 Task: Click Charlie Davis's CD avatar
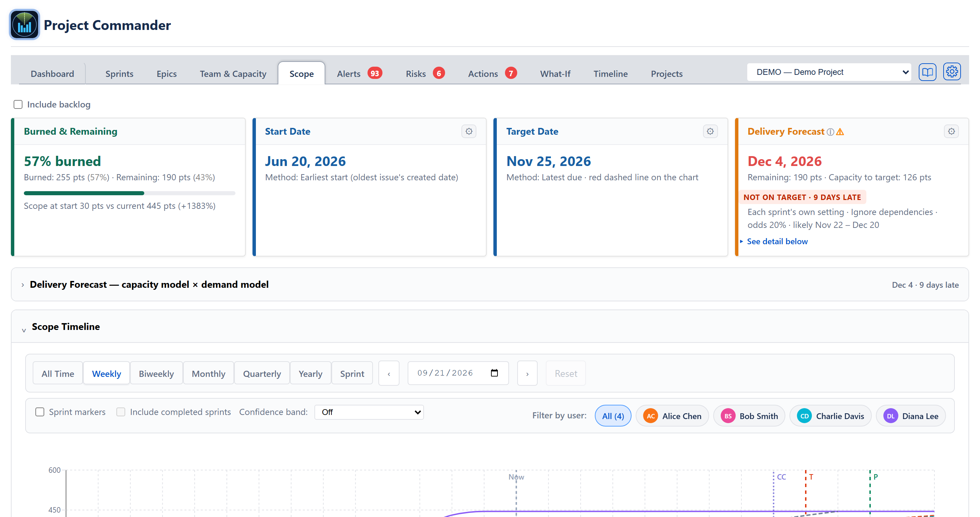pos(804,416)
